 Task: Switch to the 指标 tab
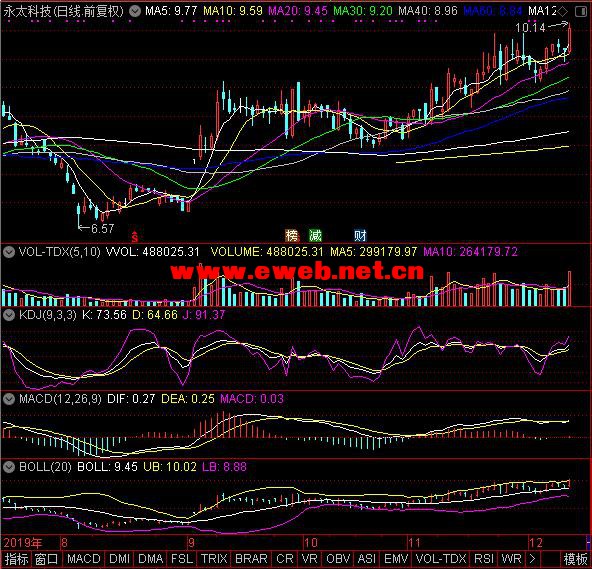16,559
